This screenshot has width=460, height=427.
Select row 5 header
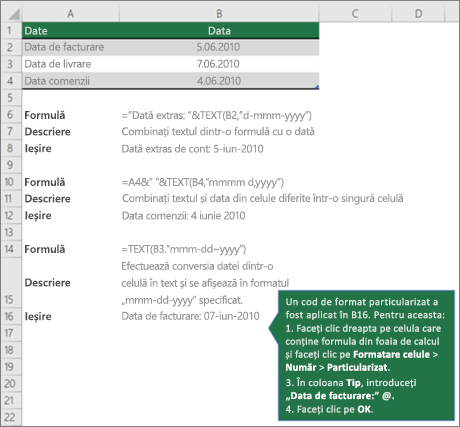click(x=11, y=98)
